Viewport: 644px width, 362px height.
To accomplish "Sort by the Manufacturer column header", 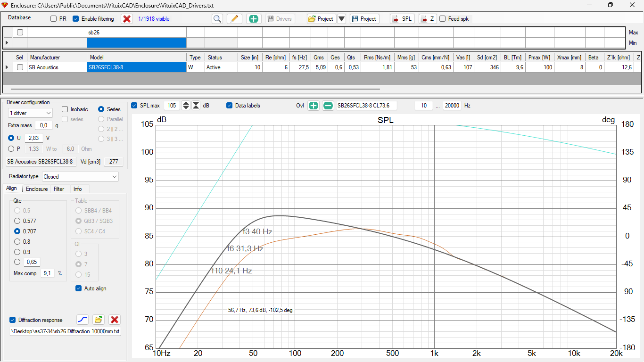I will [58, 58].
